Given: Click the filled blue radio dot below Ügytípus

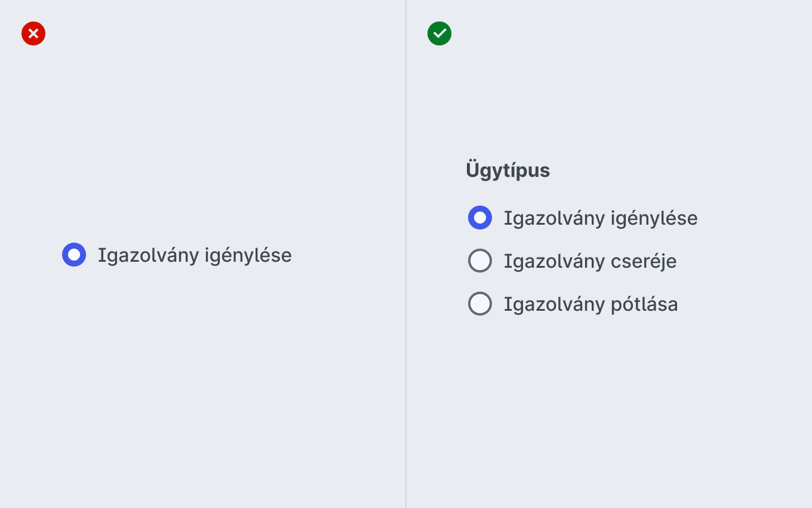Looking at the screenshot, I should (480, 218).
